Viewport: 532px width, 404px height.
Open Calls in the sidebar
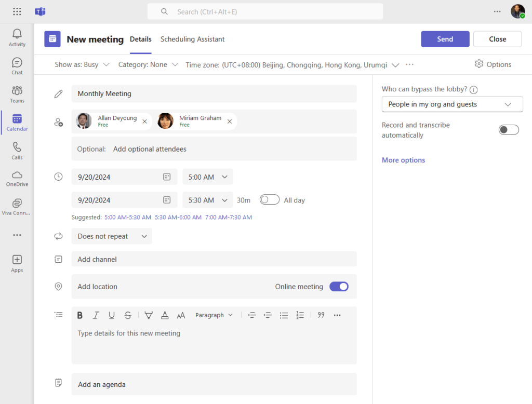[17, 151]
